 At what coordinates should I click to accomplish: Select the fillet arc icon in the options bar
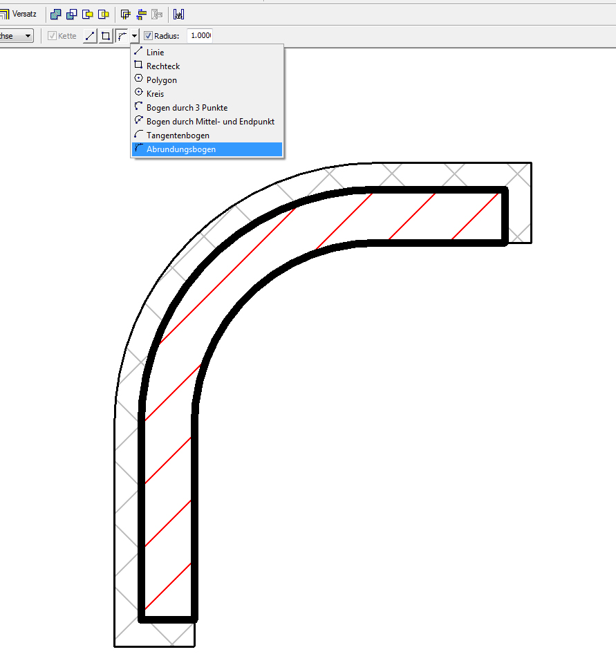[x=122, y=36]
